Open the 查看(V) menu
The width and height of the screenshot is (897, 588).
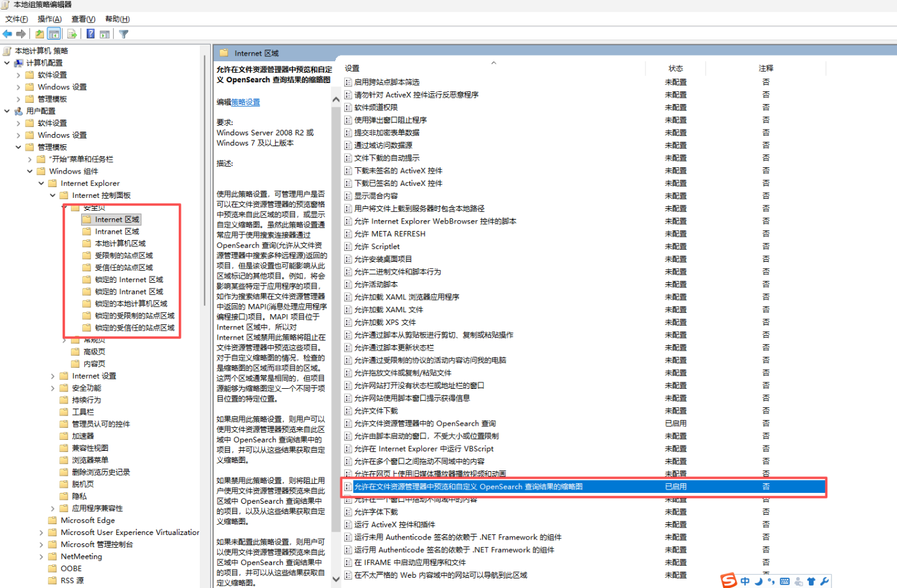coord(83,19)
